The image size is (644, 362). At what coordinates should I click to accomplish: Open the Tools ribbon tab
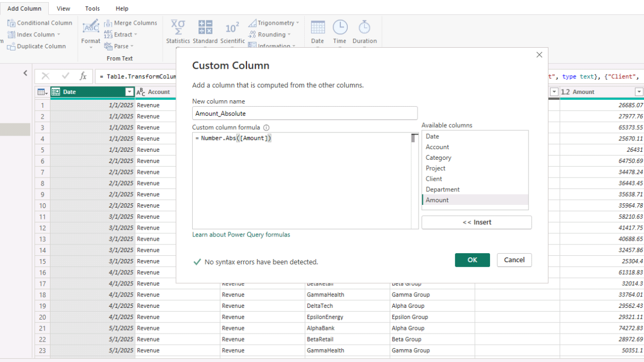[x=92, y=9]
